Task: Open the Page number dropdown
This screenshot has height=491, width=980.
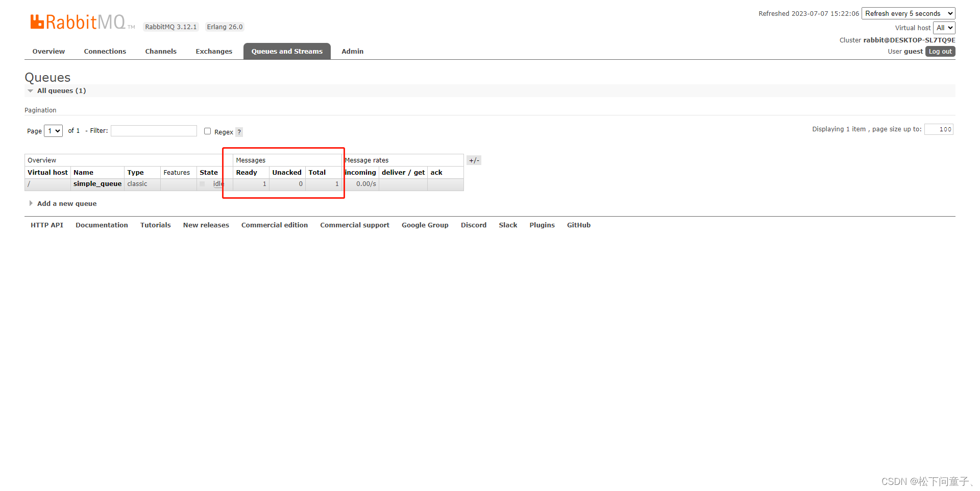Action: pyautogui.click(x=54, y=131)
